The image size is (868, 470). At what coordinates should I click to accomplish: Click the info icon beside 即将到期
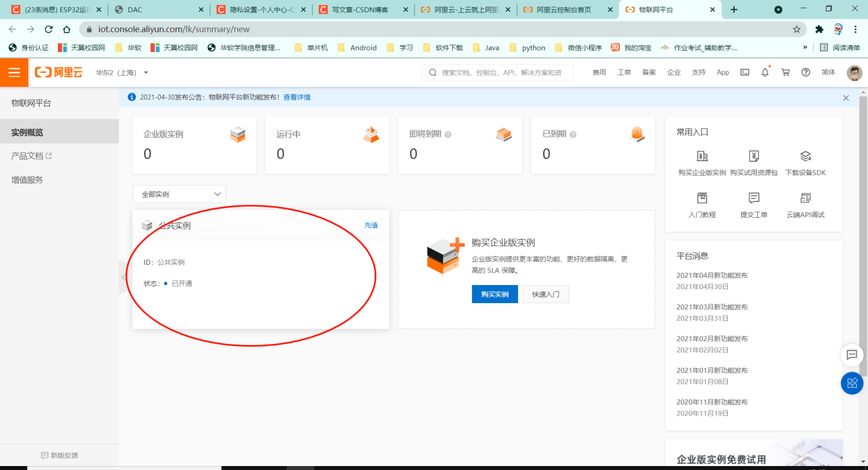448,135
